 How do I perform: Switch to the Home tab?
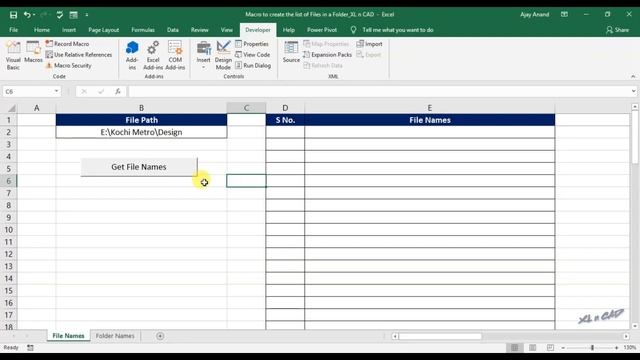click(42, 30)
